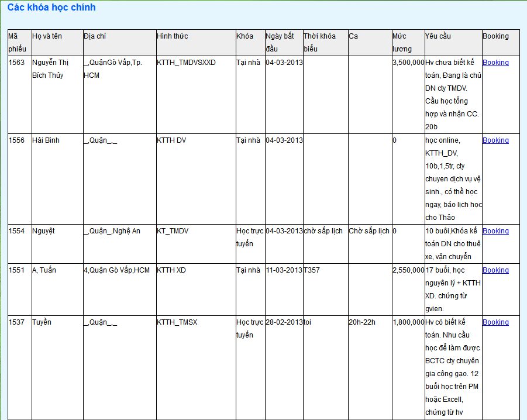Click the 'Mức lương' column header
Viewport: 527px width, 420px height.
[x=402, y=42]
